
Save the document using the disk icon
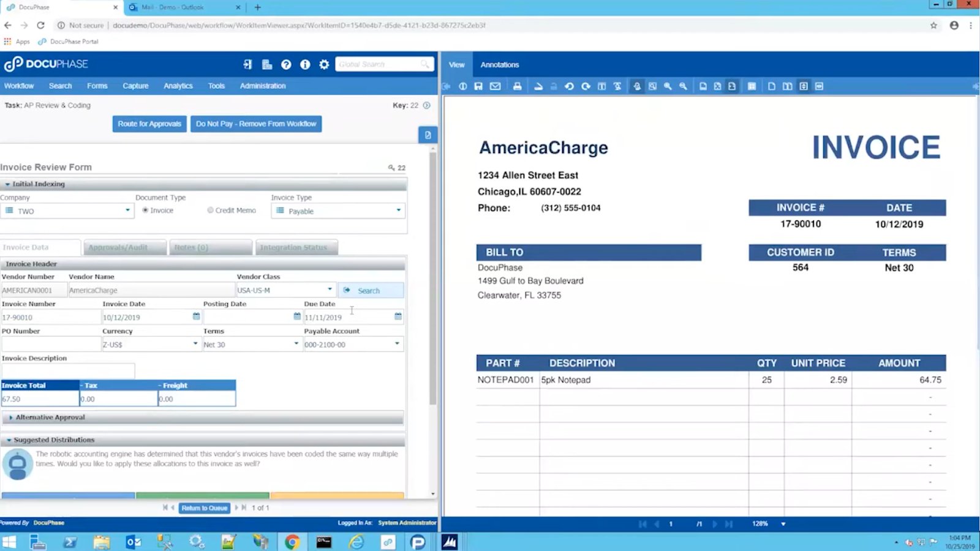click(478, 86)
